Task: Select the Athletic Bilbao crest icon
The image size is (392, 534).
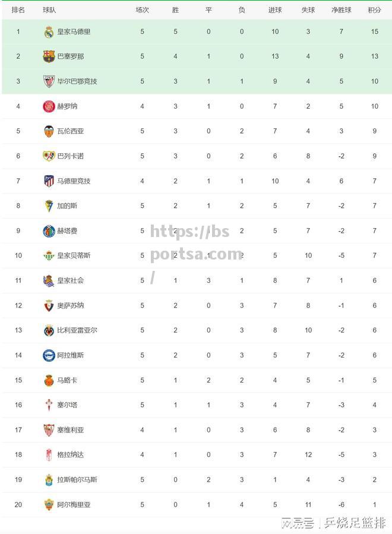Action: click(x=49, y=81)
